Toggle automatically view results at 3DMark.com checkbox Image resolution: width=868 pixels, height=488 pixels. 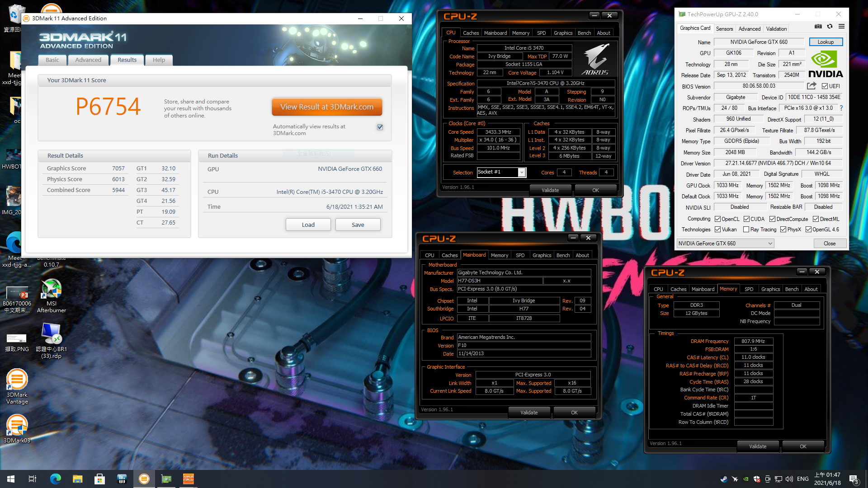380,127
